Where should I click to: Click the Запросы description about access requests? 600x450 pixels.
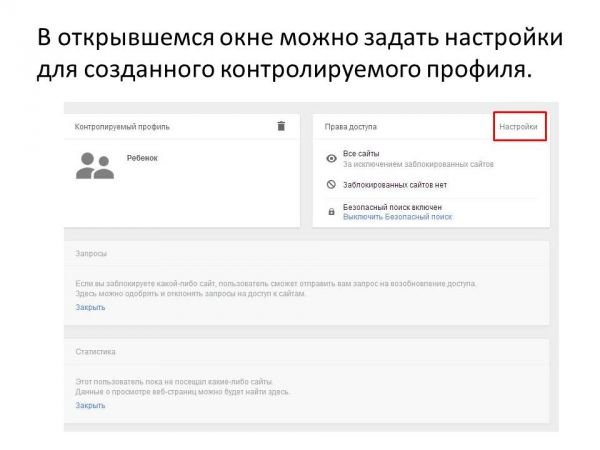(276, 289)
